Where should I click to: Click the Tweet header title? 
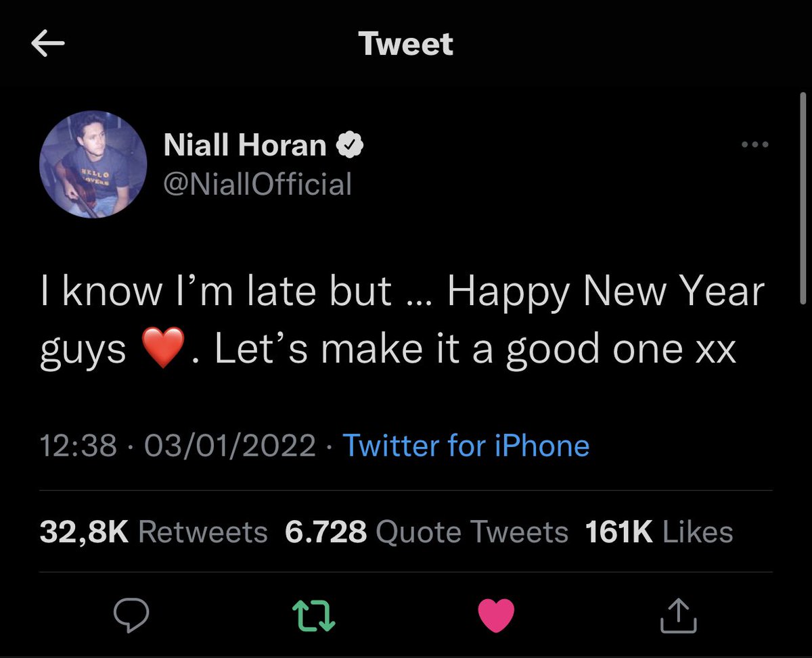coord(406,44)
